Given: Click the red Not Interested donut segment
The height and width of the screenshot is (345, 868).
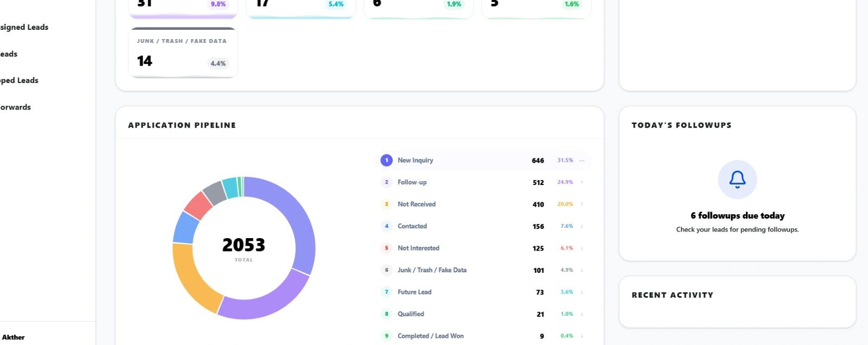Looking at the screenshot, I should click(x=198, y=205).
